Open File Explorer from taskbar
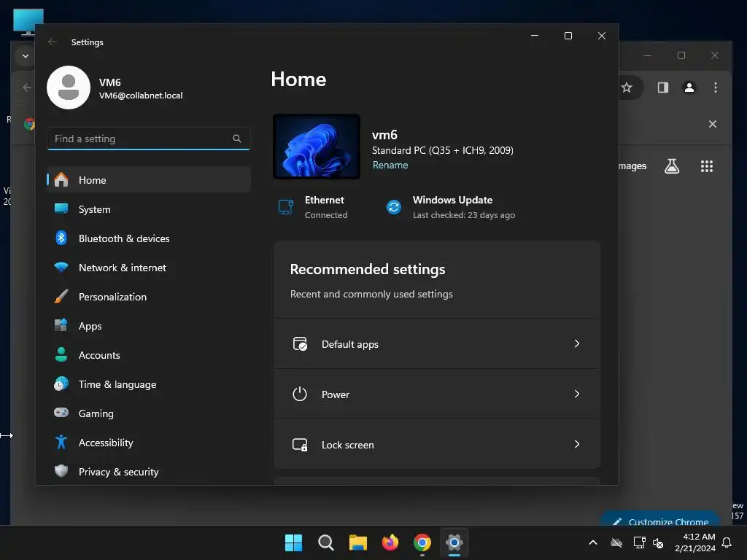The height and width of the screenshot is (560, 747). click(x=357, y=542)
